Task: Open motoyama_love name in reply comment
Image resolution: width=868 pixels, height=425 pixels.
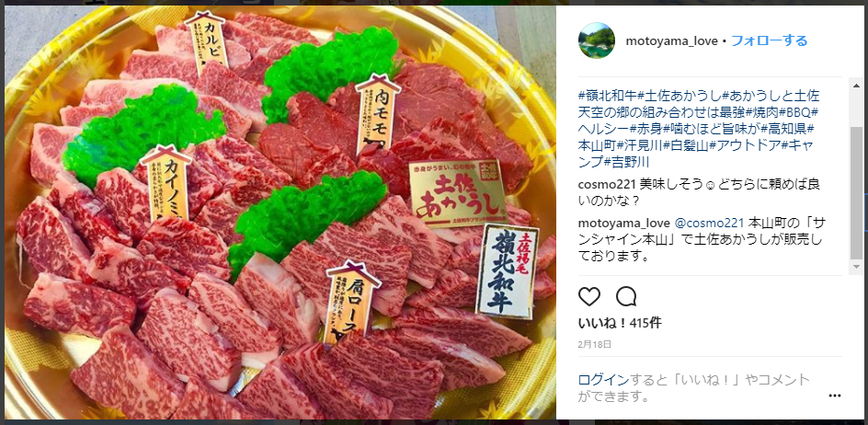Action: 623,224
